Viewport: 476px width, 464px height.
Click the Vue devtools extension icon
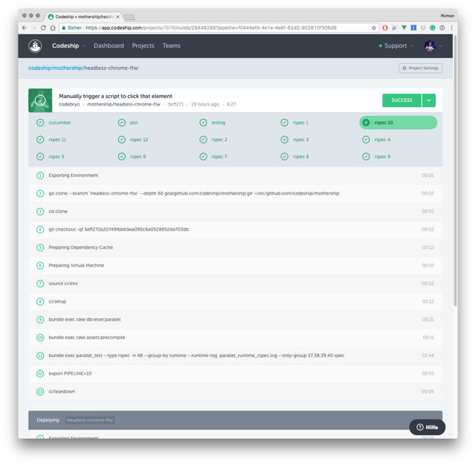[x=404, y=28]
